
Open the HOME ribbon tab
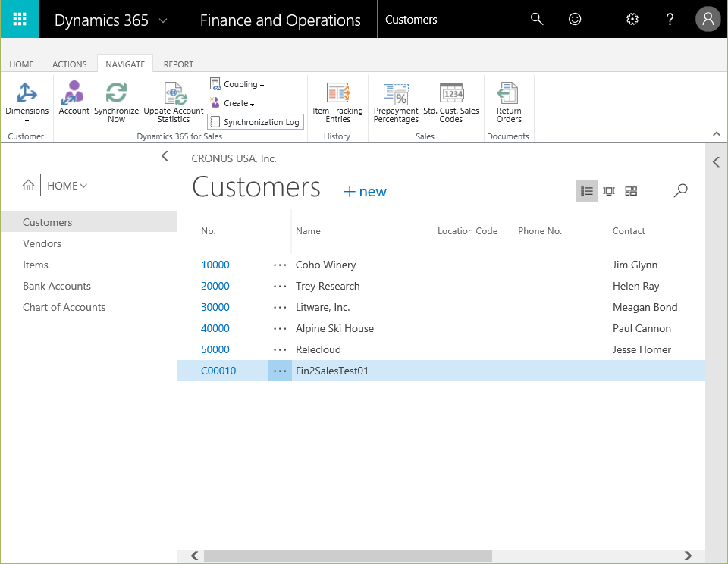(21, 64)
